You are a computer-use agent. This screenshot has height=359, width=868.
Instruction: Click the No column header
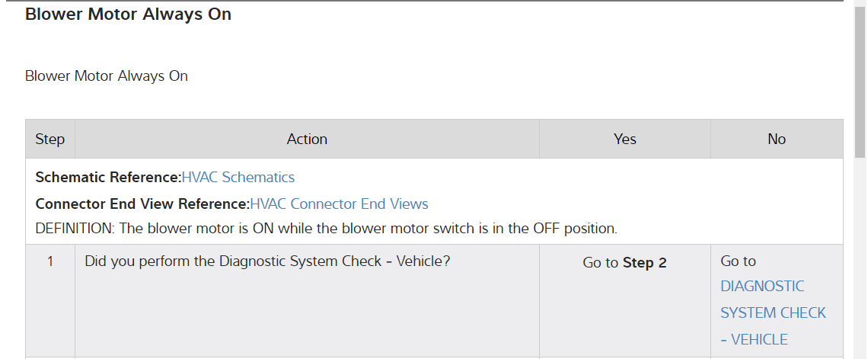(x=777, y=139)
